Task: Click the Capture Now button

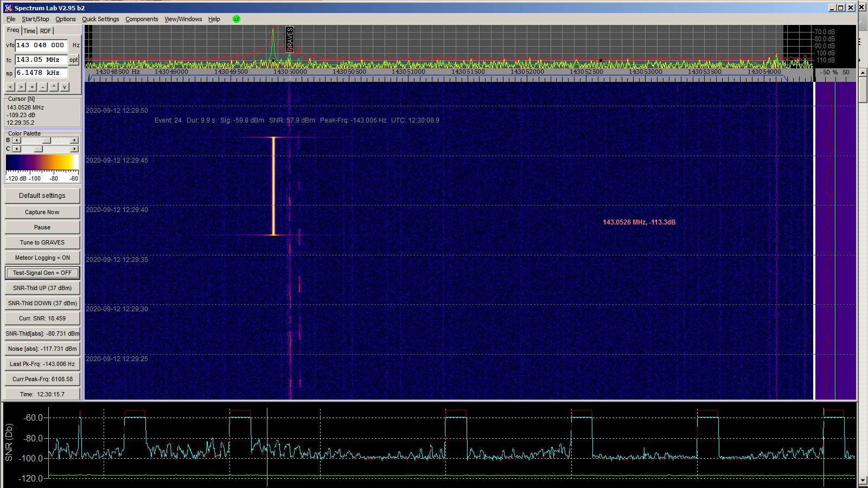Action: click(42, 212)
